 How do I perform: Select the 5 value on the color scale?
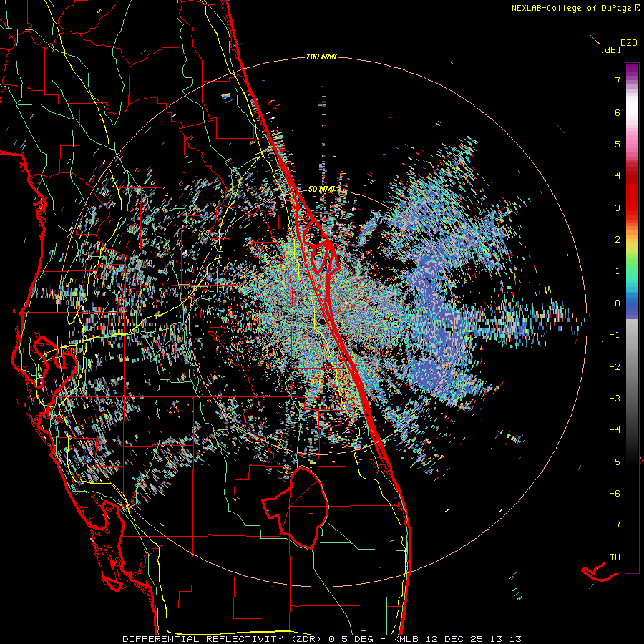point(618,144)
